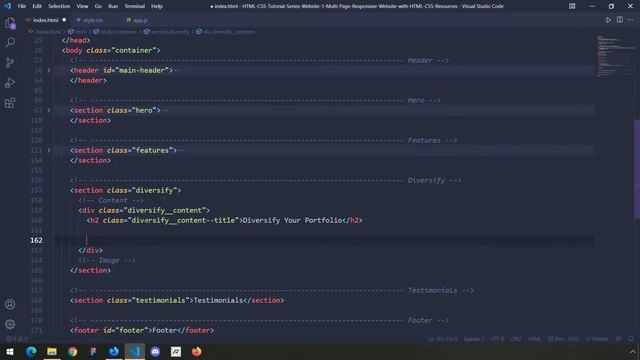Click the Spaces indentation status item

474,339
